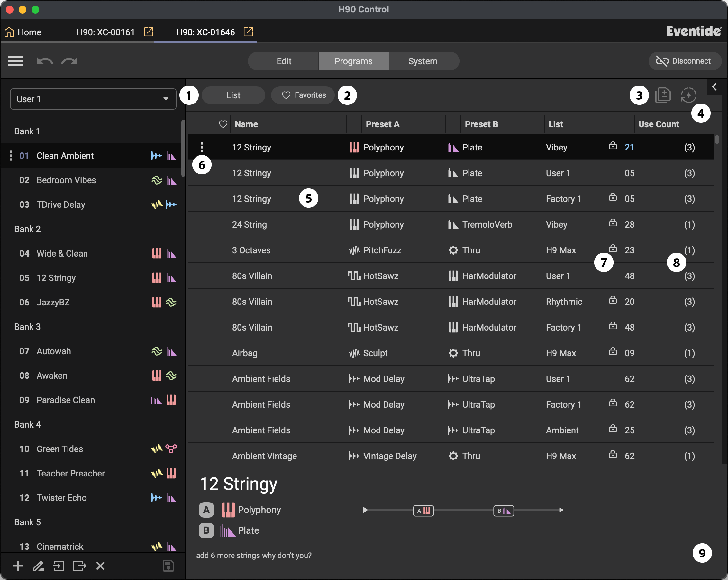Switch to the Edit tab

pos(284,61)
